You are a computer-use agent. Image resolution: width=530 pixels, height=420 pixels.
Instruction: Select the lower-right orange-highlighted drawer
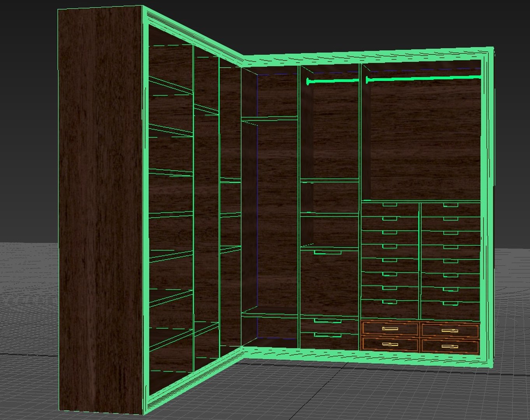click(449, 346)
